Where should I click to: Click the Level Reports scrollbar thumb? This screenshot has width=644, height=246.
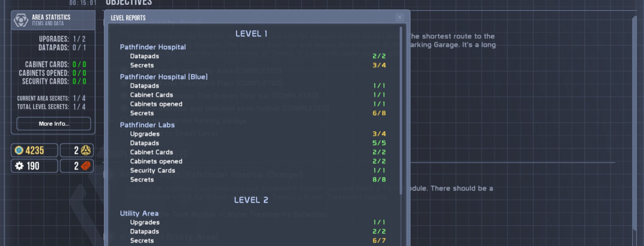401,109
